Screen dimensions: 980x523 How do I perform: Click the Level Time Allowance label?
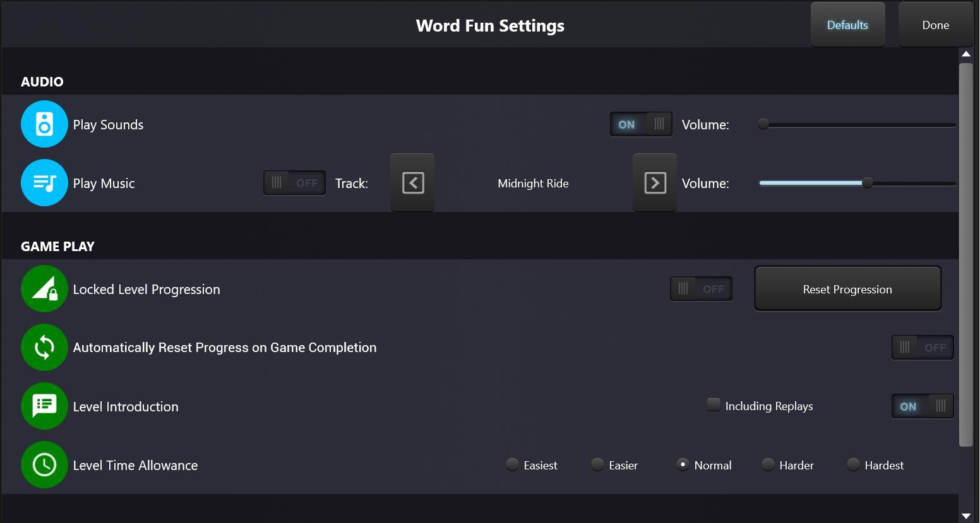pos(135,466)
